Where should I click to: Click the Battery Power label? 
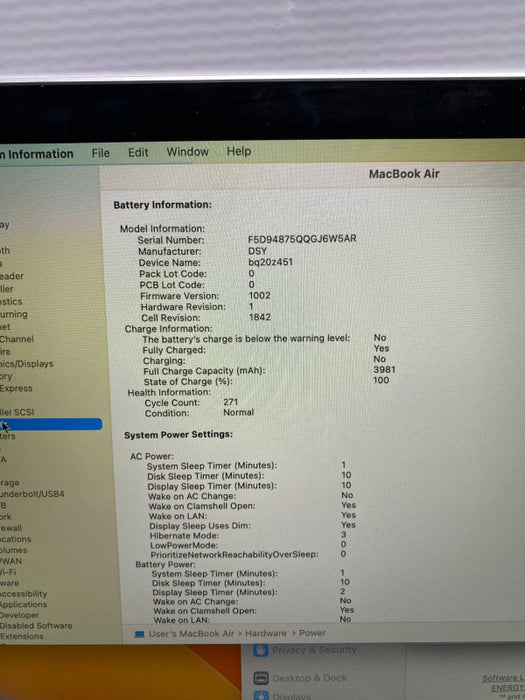pos(166,564)
